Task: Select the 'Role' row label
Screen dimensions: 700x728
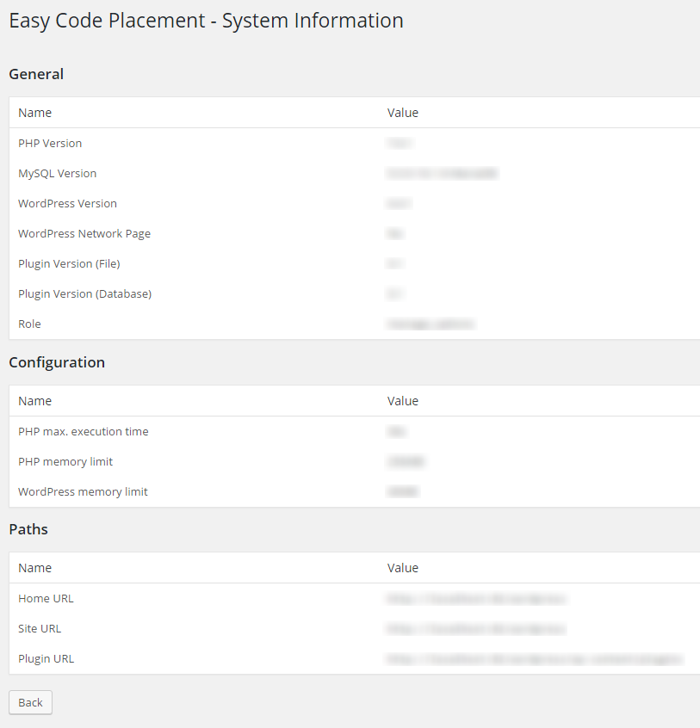Action: tap(29, 324)
